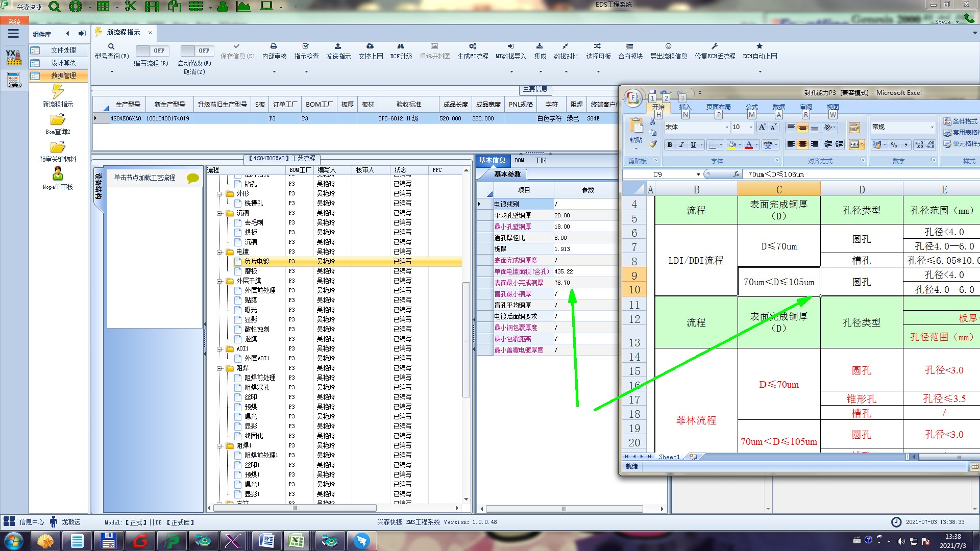This screenshot has height=551, width=980.
Task: Open Excel from the Windows taskbar
Action: 297,541
